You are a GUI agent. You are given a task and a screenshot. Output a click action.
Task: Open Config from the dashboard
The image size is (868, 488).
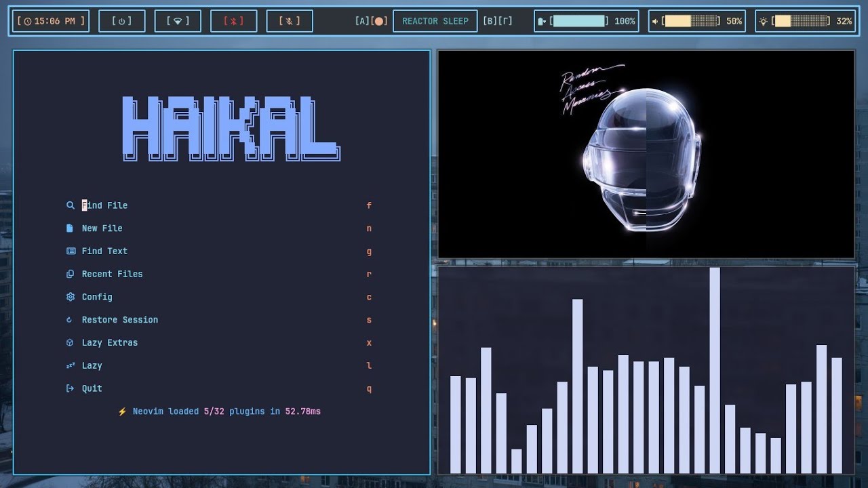[97, 297]
